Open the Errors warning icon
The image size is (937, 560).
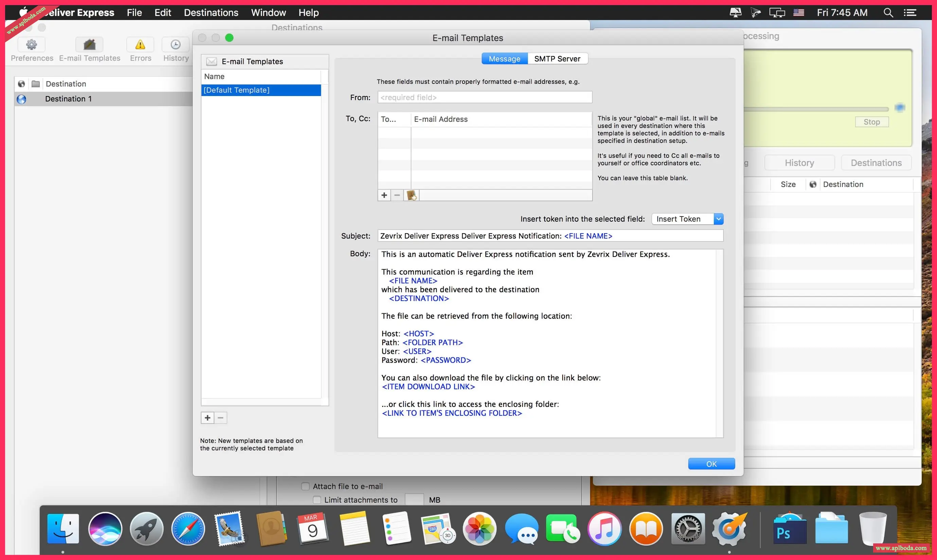point(140,45)
